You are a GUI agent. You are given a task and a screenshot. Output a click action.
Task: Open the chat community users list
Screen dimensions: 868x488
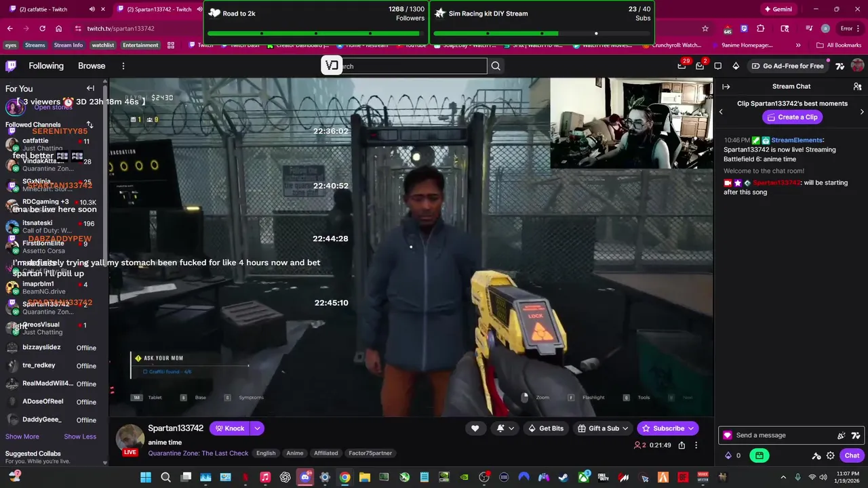pos(857,87)
